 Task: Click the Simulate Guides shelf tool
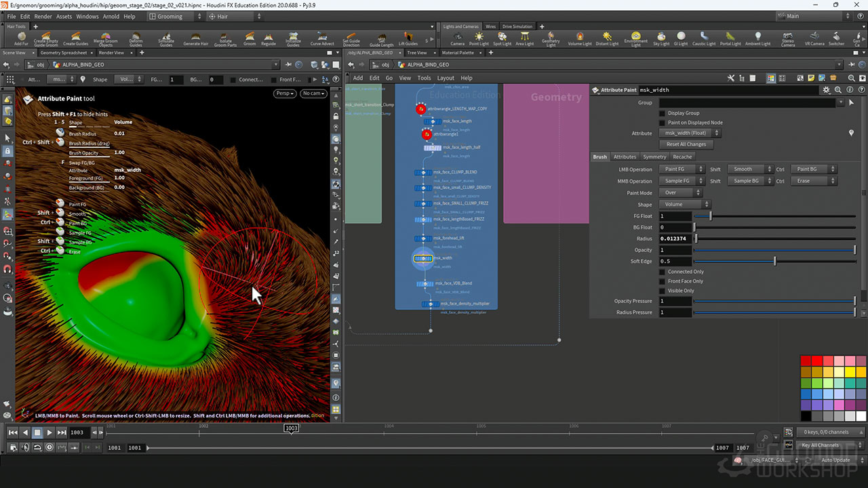click(166, 39)
